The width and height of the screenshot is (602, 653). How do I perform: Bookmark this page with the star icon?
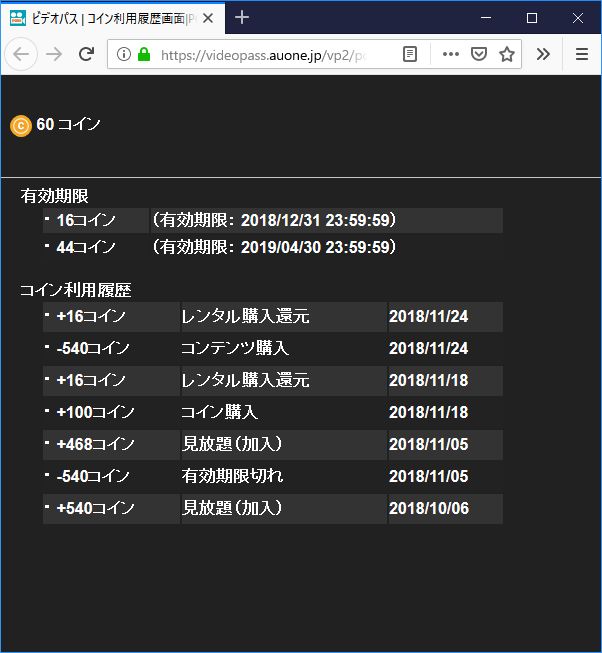coord(507,54)
